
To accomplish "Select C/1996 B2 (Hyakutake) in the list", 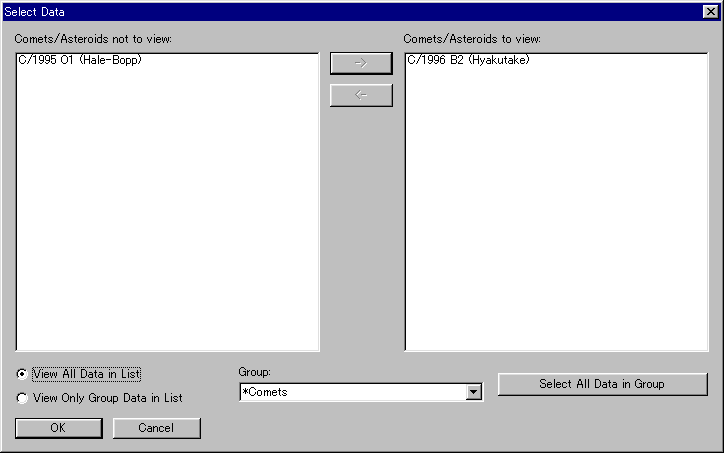I will (468, 61).
